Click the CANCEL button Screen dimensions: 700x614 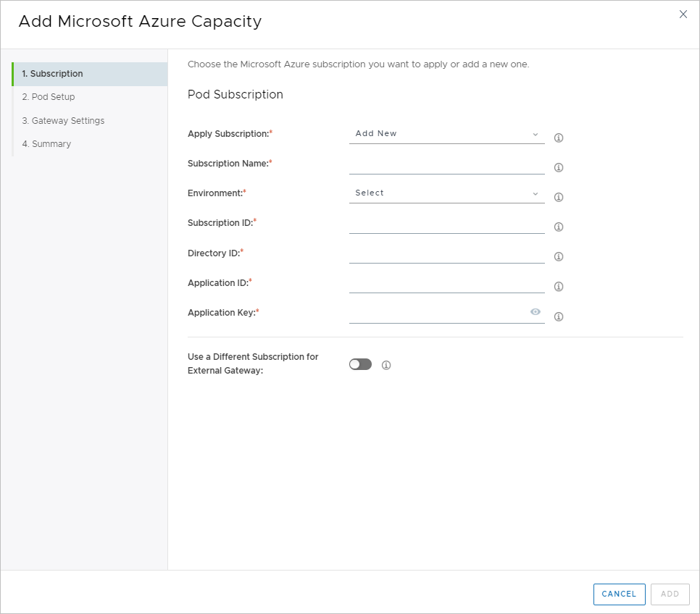619,594
